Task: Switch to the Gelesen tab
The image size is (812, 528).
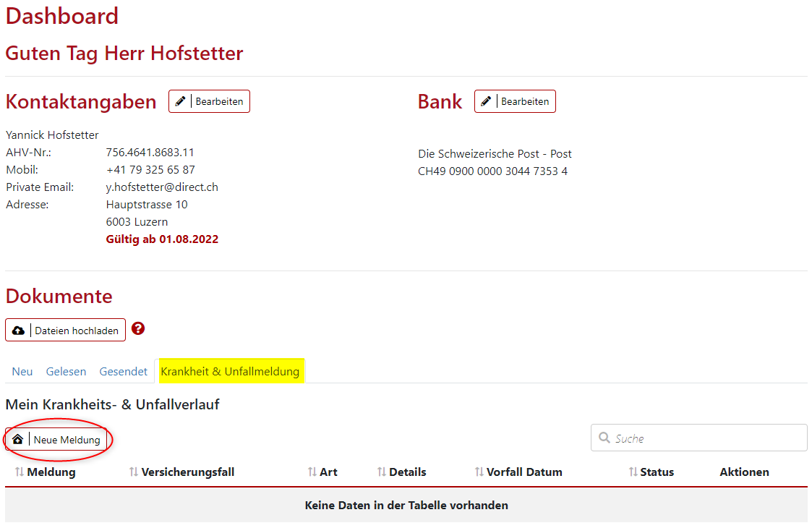Action: tap(66, 372)
